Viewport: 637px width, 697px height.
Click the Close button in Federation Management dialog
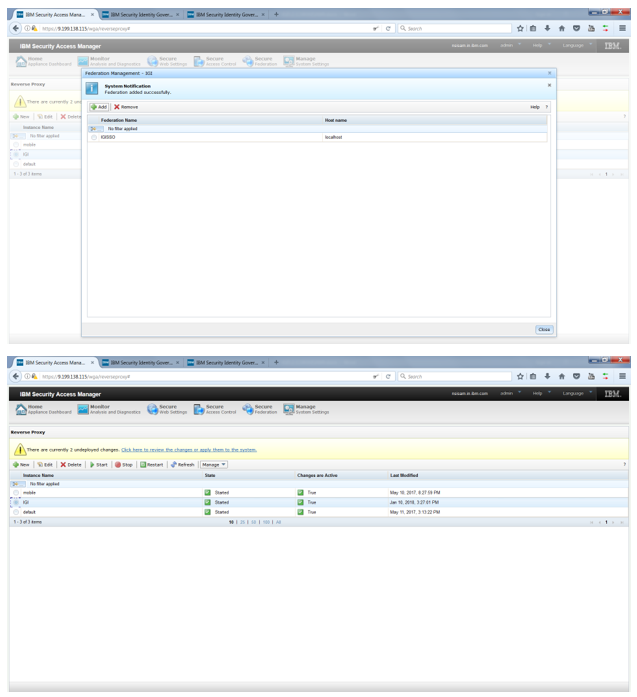[544, 329]
